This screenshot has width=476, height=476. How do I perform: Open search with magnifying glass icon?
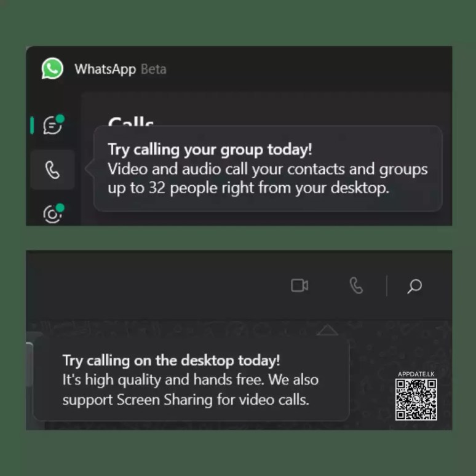[415, 286]
